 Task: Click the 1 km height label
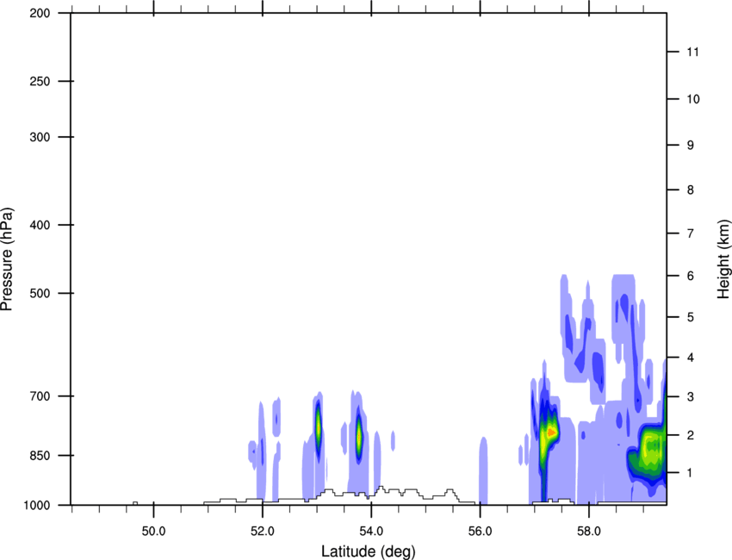691,473
